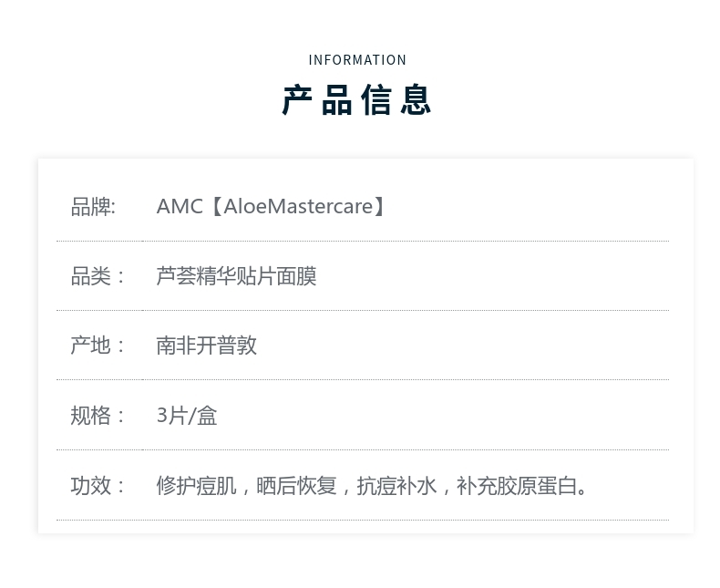
Task: Click the 产品信息 title
Action: [357, 100]
